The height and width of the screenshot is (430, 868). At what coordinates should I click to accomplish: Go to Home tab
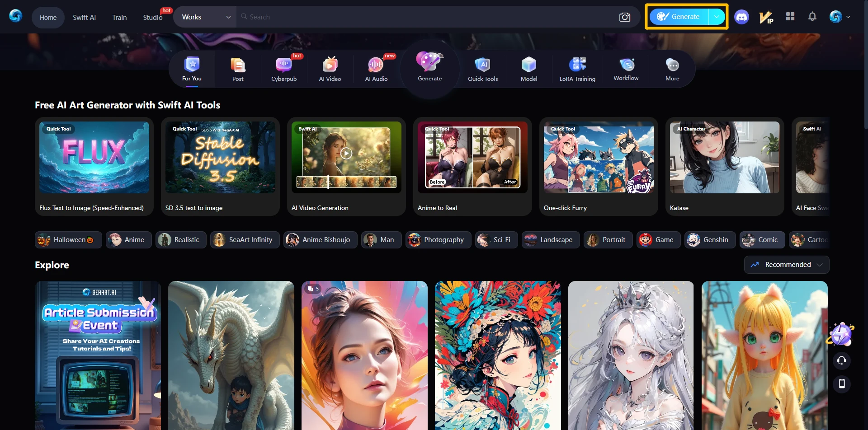click(48, 17)
